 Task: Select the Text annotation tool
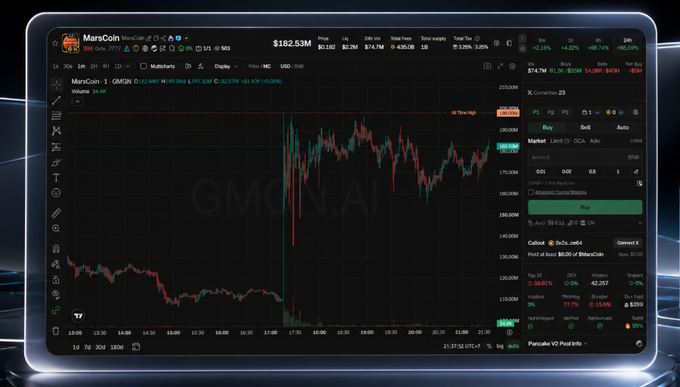coord(56,177)
